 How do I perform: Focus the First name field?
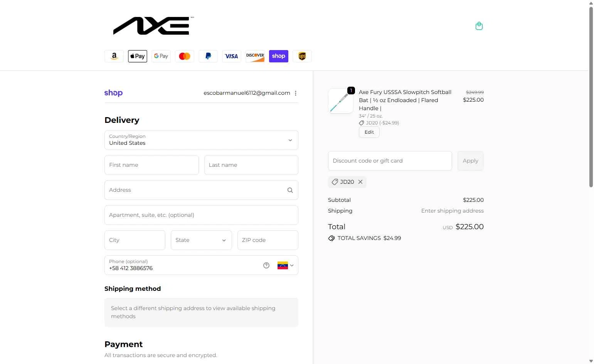click(151, 165)
